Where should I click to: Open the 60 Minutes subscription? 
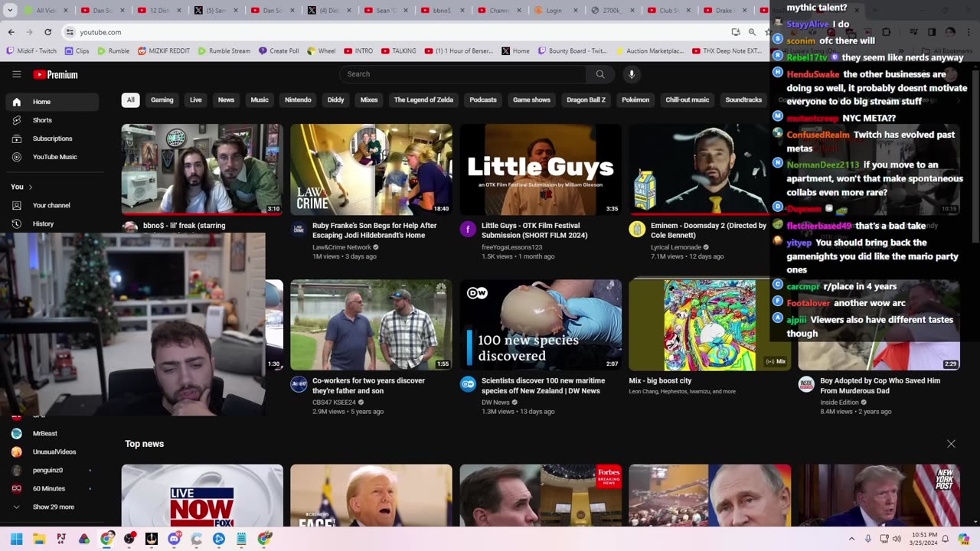click(x=52, y=488)
